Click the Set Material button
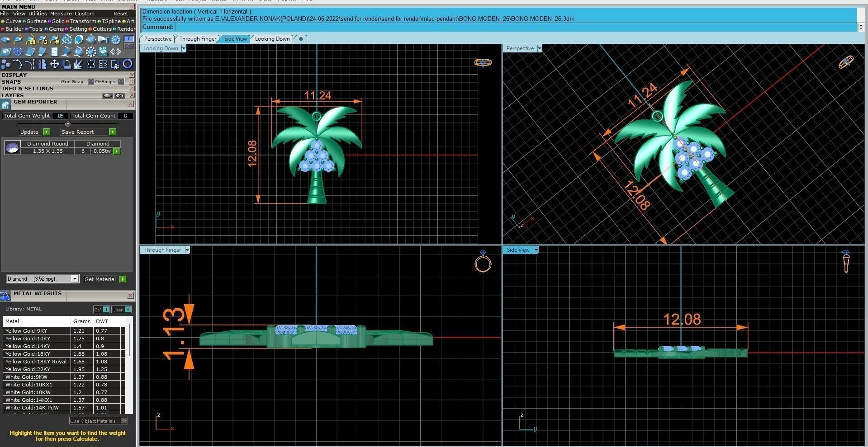Screen dimensions: 868x447 tap(105, 279)
